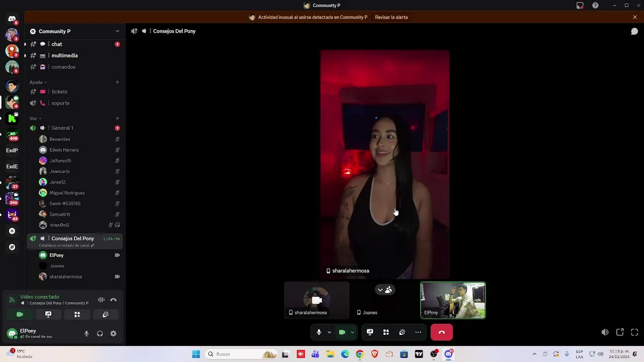Image resolution: width=644 pixels, height=362 pixels.
Task: Open Windows Start menu
Action: [x=196, y=354]
